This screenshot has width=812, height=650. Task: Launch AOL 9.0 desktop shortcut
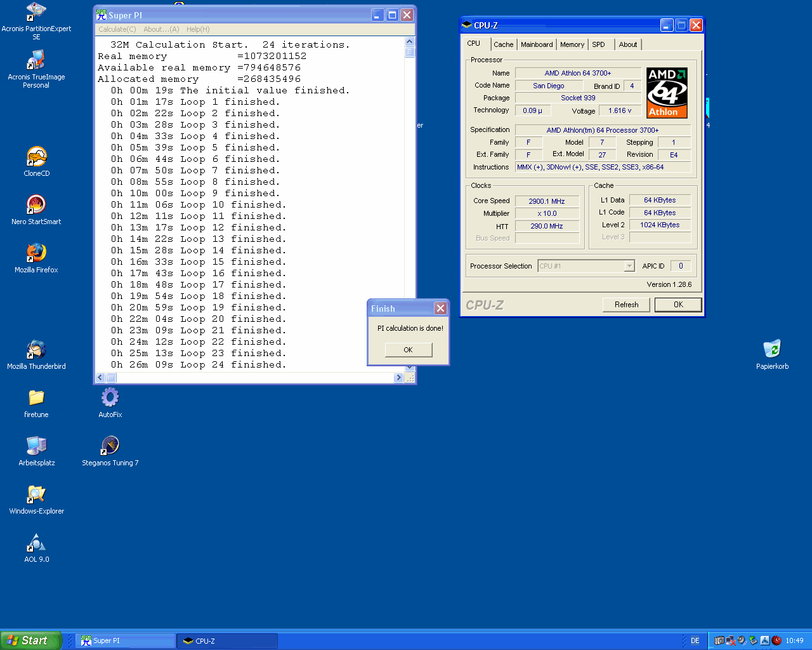36,543
